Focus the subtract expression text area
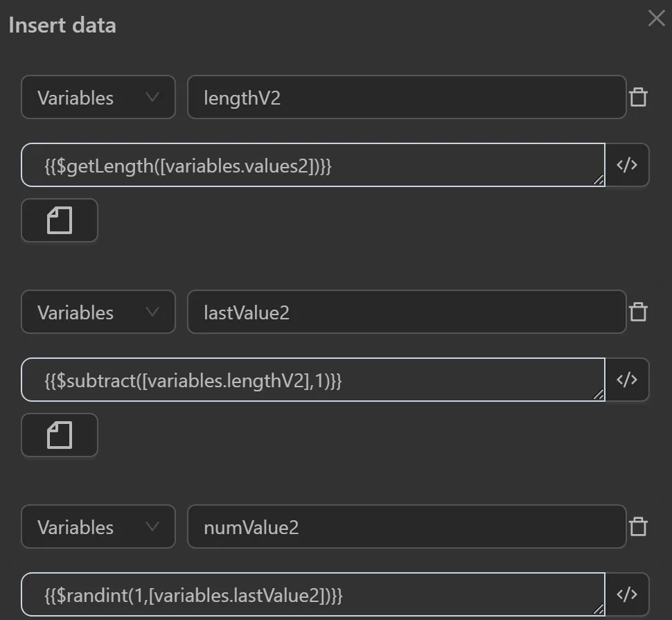Viewport: 672px width, 620px height. point(313,380)
